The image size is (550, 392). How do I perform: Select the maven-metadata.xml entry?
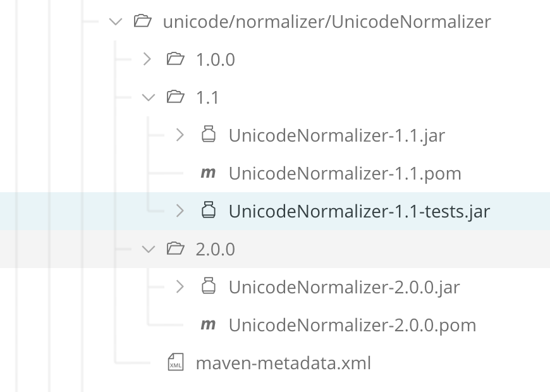tap(283, 362)
